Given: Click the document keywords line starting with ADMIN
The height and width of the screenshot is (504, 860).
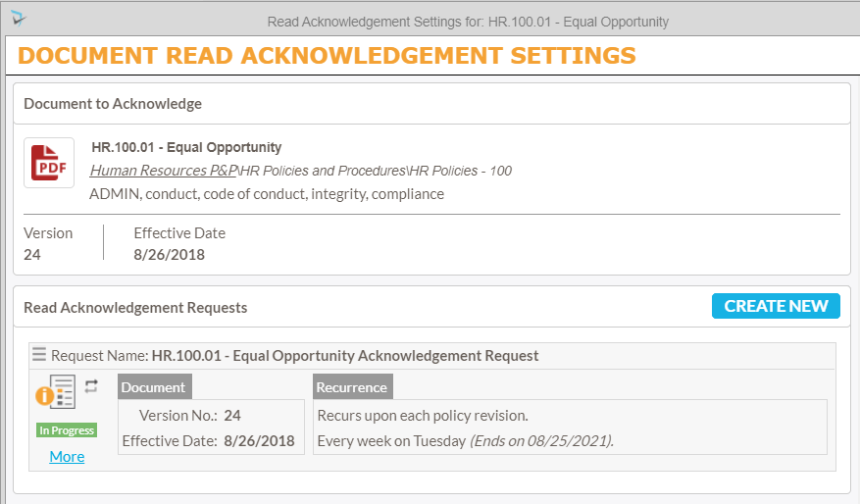Looking at the screenshot, I should click(267, 194).
